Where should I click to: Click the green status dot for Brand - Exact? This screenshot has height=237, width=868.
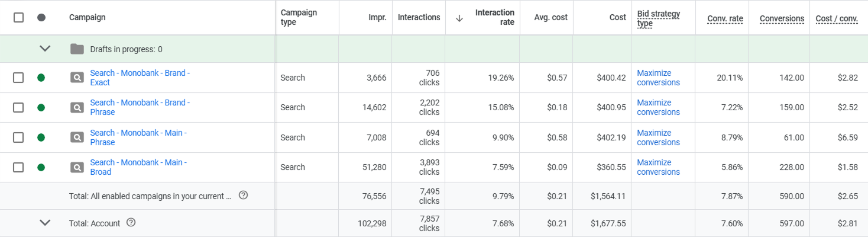[41, 78]
